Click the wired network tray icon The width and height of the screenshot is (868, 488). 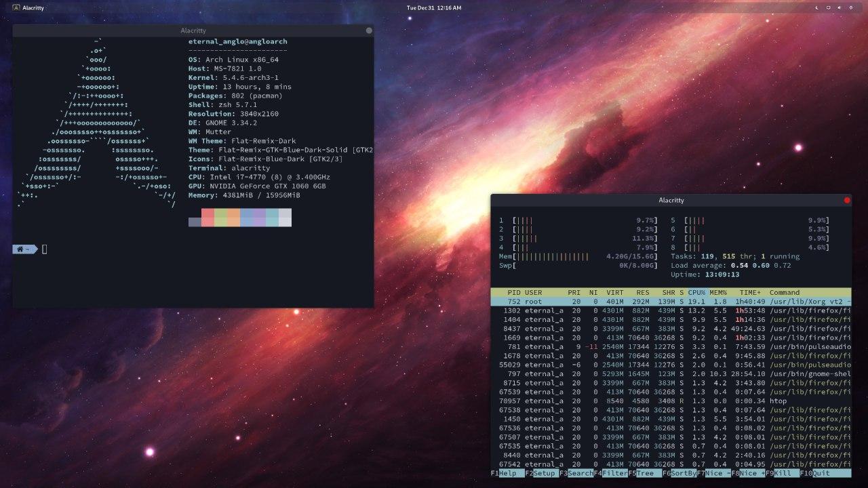click(828, 7)
